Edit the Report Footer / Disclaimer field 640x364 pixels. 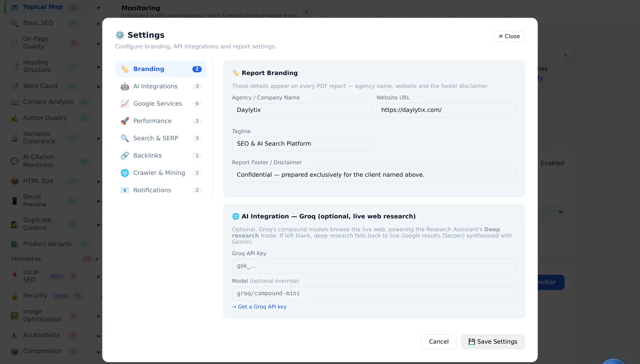click(374, 175)
